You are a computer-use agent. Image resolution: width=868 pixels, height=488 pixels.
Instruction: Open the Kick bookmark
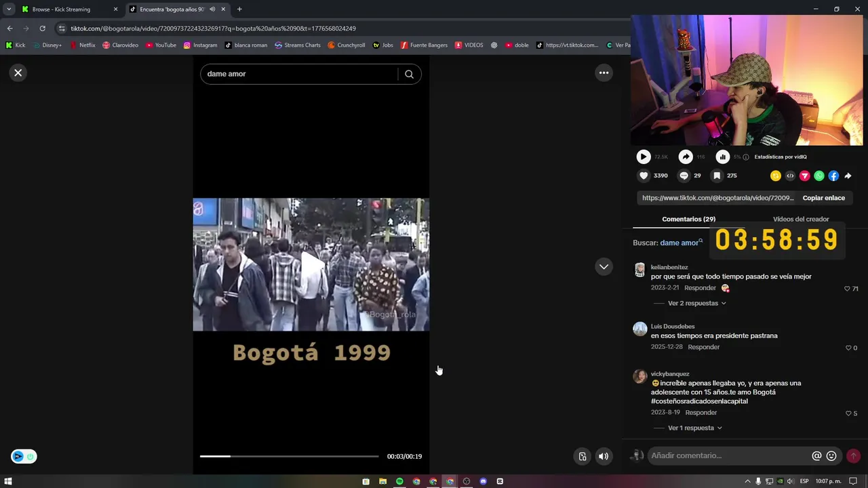tap(16, 45)
